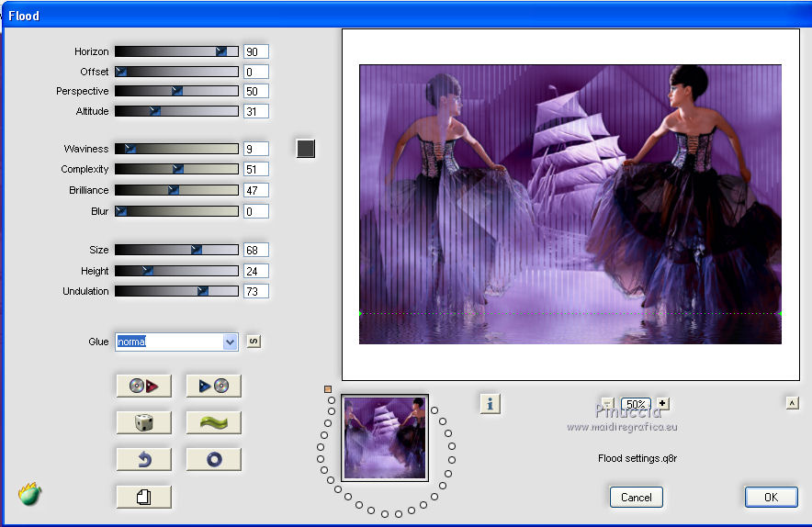This screenshot has height=527, width=812.
Task: Click the Cancel button
Action: click(x=636, y=497)
